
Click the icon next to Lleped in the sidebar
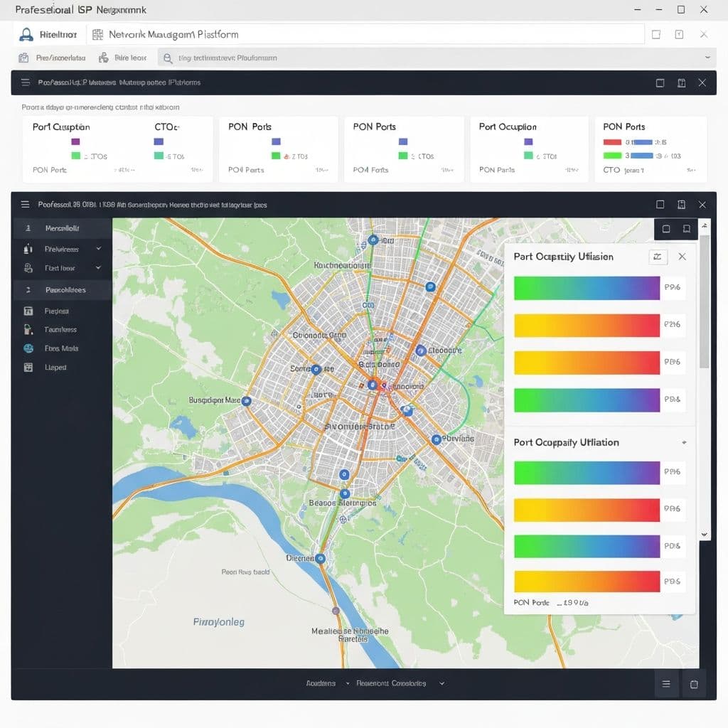[x=28, y=368]
